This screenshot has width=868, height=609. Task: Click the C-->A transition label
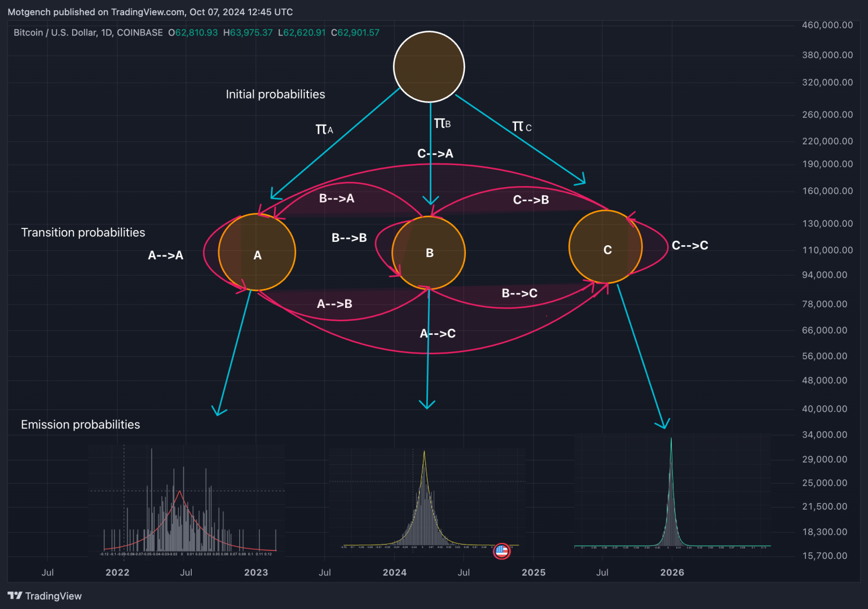pyautogui.click(x=435, y=153)
